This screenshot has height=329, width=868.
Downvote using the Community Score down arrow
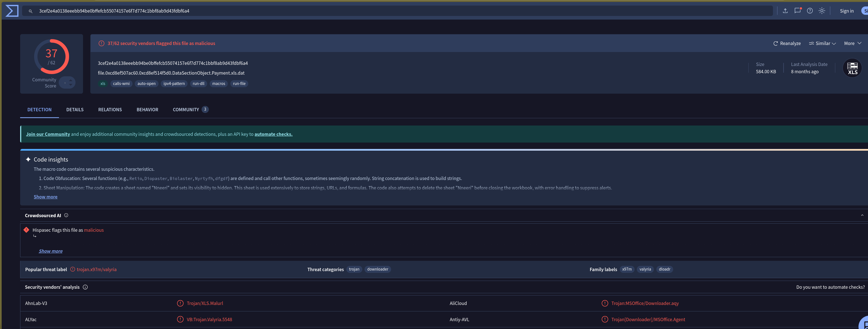[x=70, y=85]
